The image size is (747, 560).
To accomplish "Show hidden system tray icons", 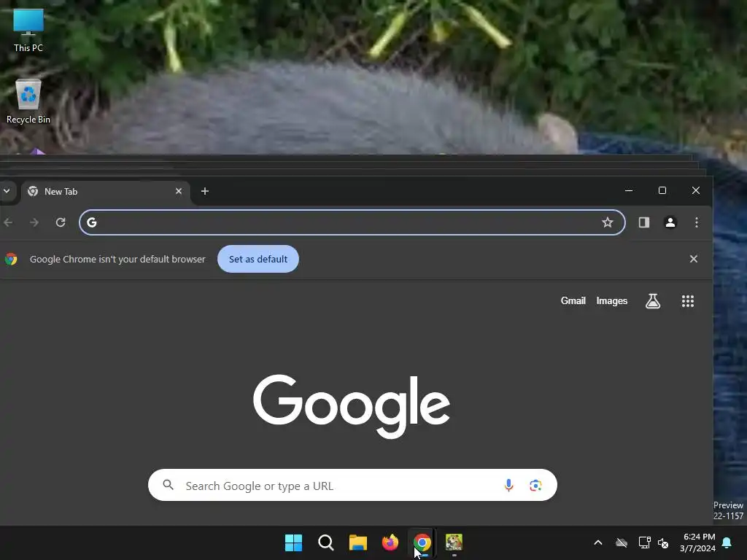I will (598, 542).
